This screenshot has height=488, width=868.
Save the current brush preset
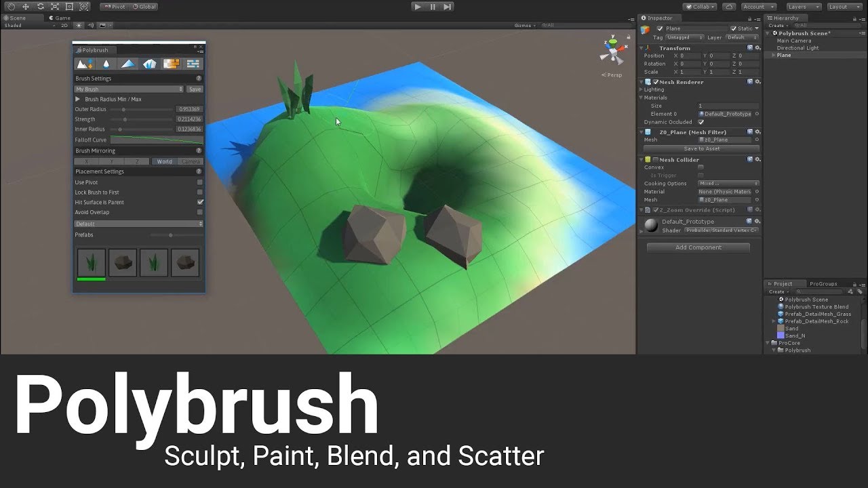click(x=195, y=89)
